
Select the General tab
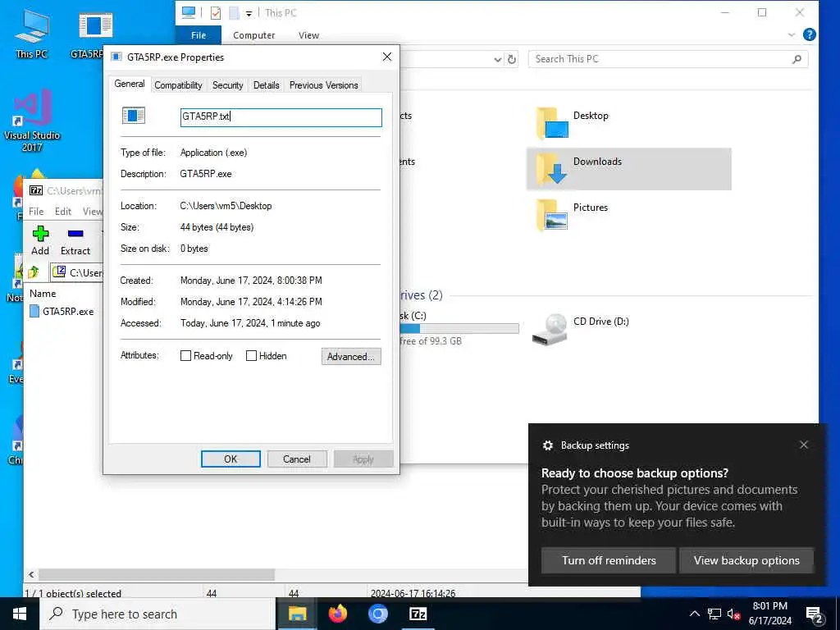(130, 84)
